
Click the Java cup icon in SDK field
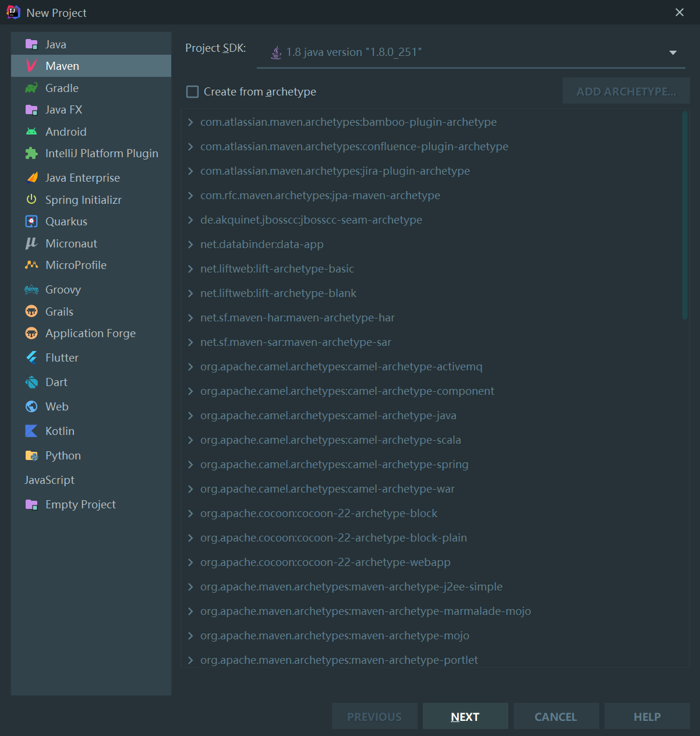tap(276, 52)
